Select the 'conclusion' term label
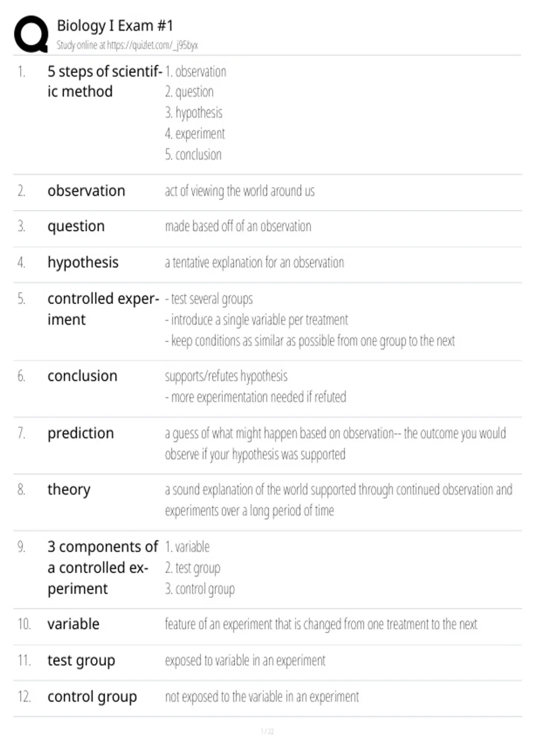Viewport: 534px width, 756px height. click(82, 376)
